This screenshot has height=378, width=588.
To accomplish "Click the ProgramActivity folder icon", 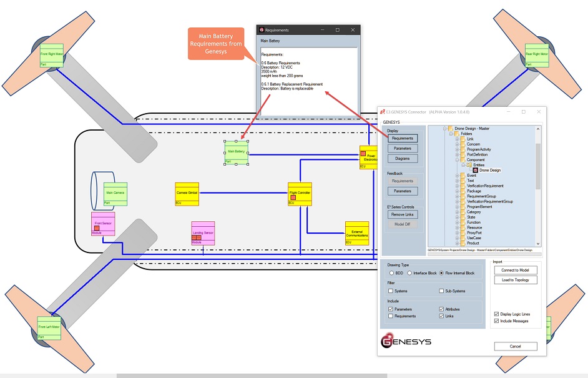I will point(463,149).
